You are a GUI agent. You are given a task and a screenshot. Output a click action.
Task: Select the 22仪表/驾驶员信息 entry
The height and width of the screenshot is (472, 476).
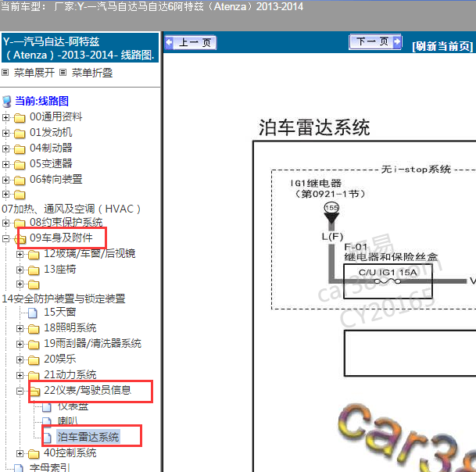[88, 390]
